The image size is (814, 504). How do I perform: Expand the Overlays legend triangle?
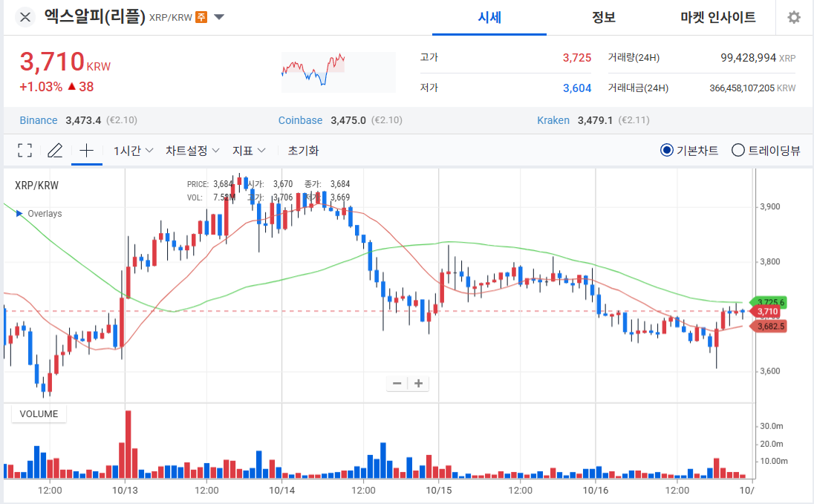[x=19, y=214]
